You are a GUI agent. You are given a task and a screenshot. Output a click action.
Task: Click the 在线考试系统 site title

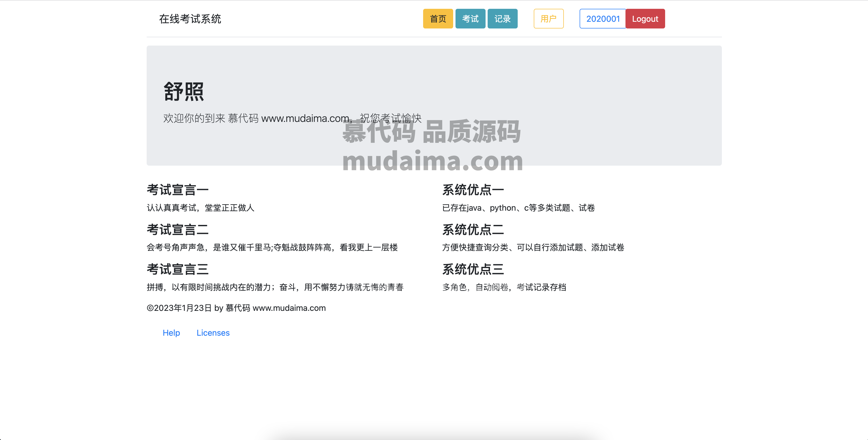(x=190, y=19)
